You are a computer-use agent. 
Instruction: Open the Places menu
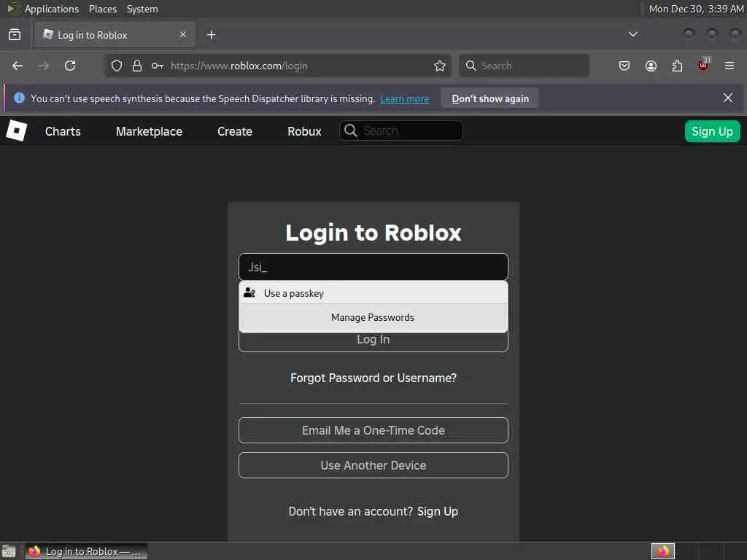103,9
